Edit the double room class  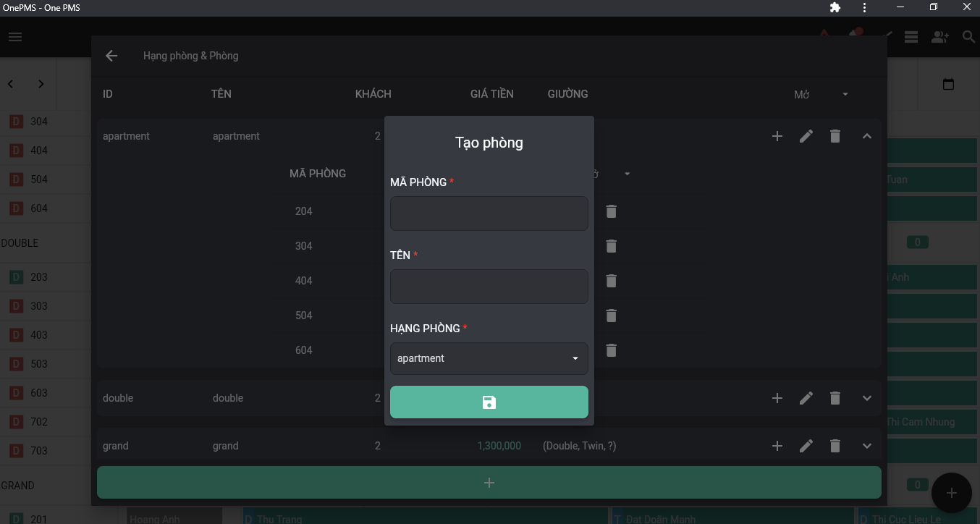(806, 398)
